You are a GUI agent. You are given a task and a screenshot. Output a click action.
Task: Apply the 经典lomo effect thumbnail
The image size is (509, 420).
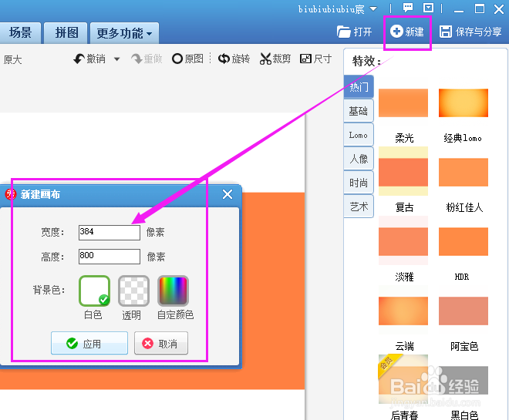463,102
